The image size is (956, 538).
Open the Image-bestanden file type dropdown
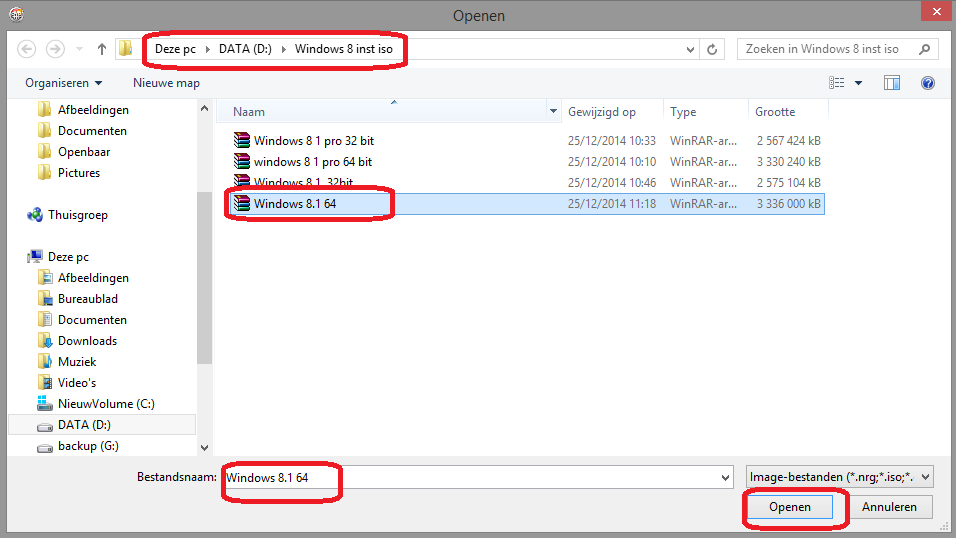pos(839,477)
